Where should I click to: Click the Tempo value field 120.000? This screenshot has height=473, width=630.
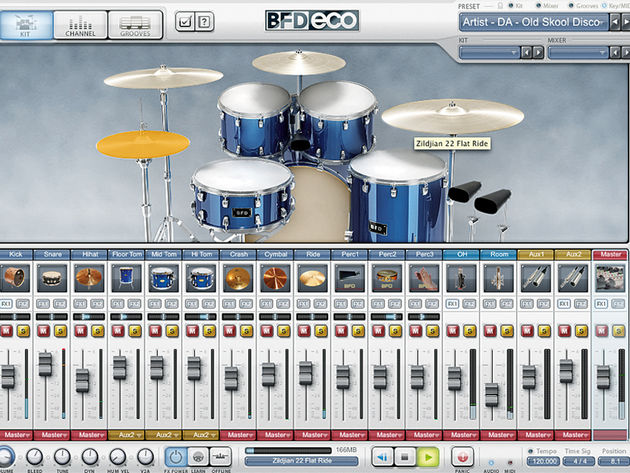pos(543,461)
